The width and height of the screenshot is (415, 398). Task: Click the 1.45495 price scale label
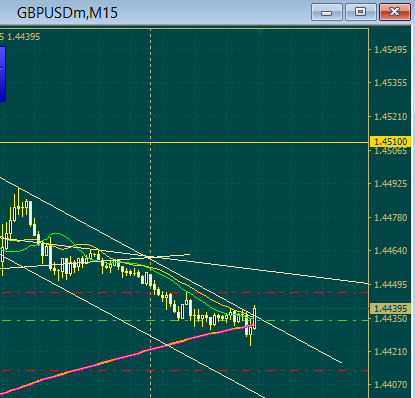[x=391, y=50]
